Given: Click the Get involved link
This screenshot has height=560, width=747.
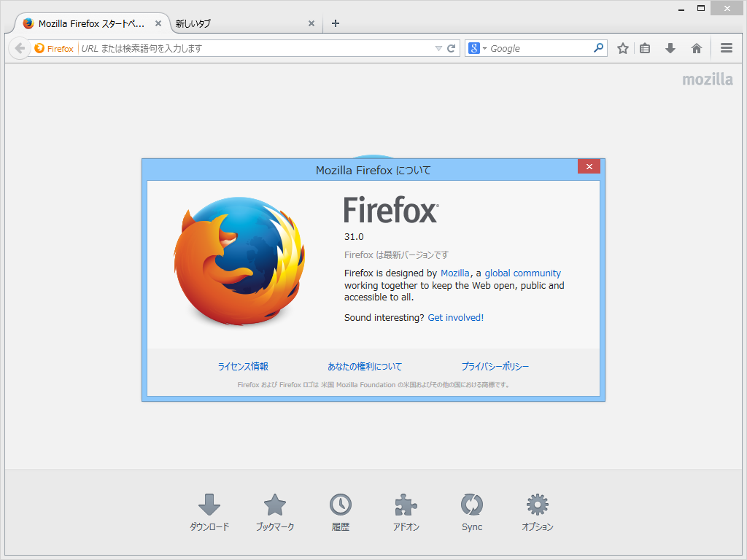Looking at the screenshot, I should pos(454,317).
